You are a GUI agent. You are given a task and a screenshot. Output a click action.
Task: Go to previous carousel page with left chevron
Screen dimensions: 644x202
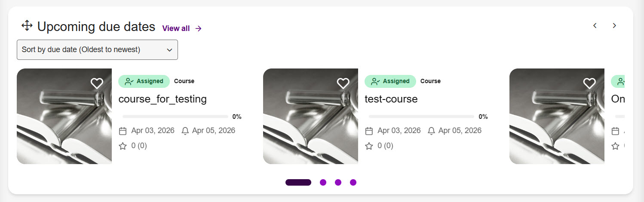[x=595, y=26]
